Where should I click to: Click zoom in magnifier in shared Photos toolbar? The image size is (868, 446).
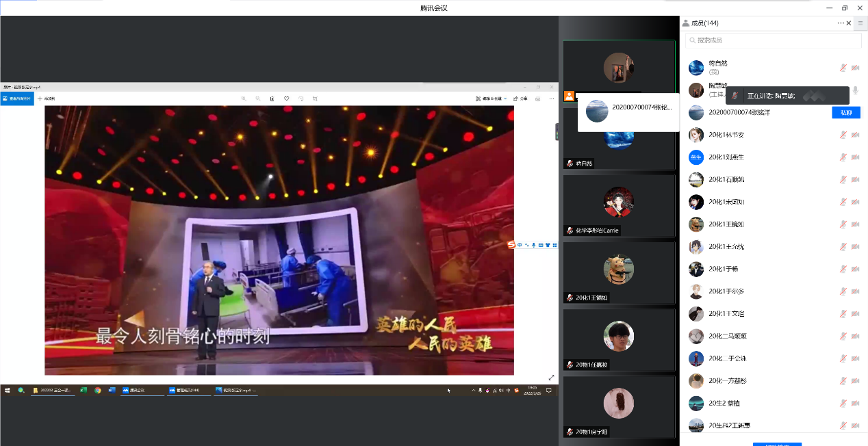244,99
